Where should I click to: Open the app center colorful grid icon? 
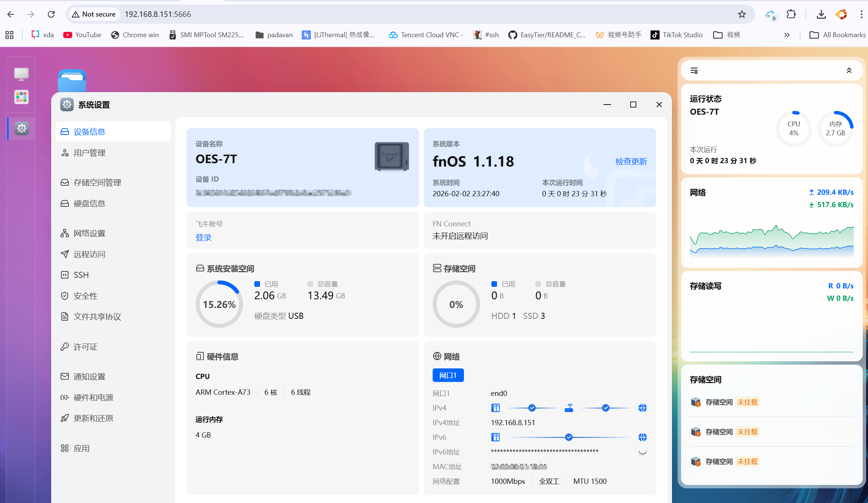click(x=21, y=97)
